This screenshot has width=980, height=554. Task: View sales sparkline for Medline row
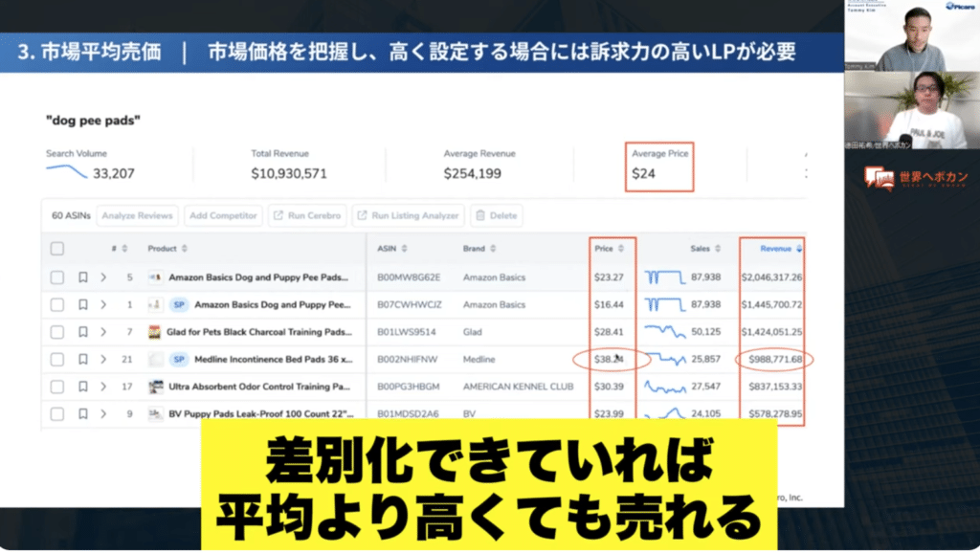[666, 359]
